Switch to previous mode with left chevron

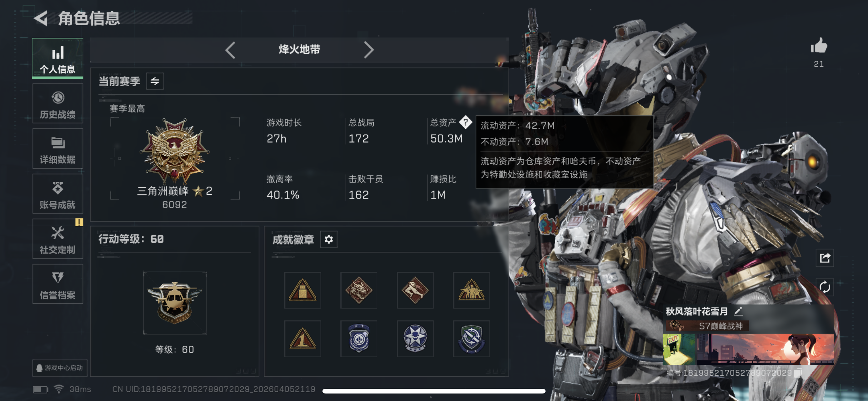230,50
